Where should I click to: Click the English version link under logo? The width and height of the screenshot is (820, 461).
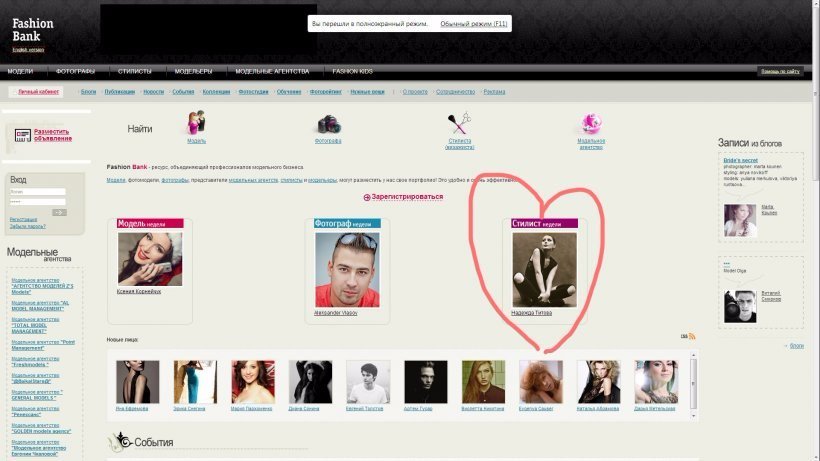coord(28,50)
